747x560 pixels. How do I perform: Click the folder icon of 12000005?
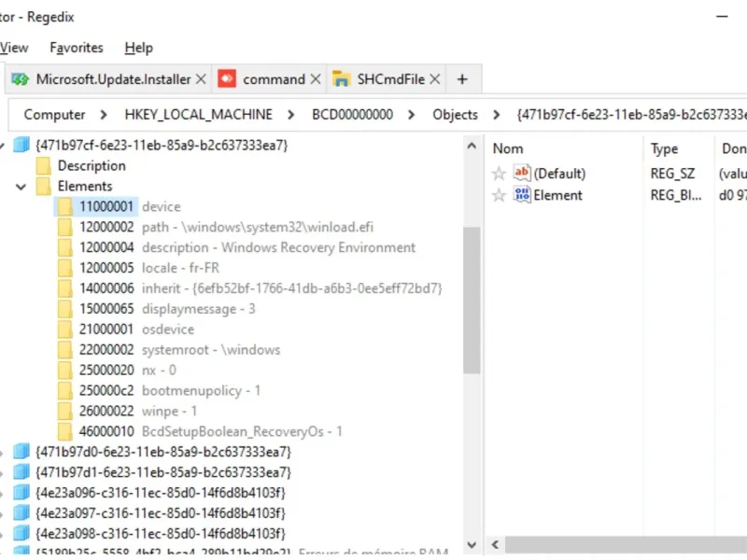[x=64, y=268]
